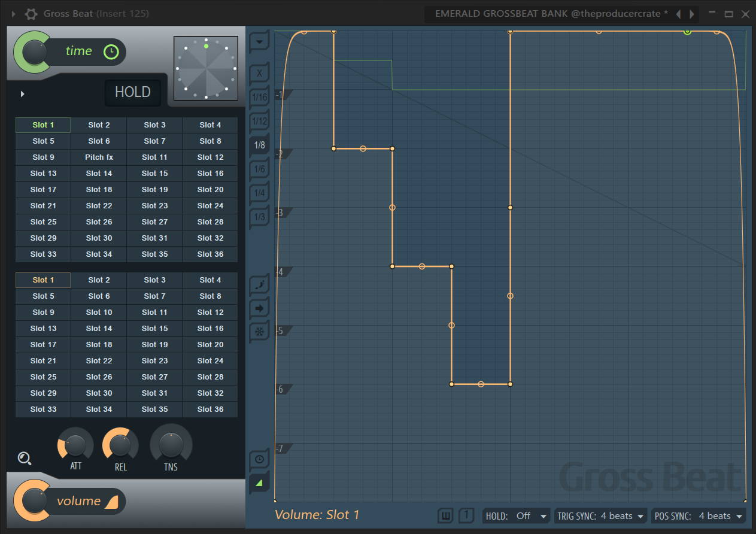Select volume Slot 1

coord(43,280)
